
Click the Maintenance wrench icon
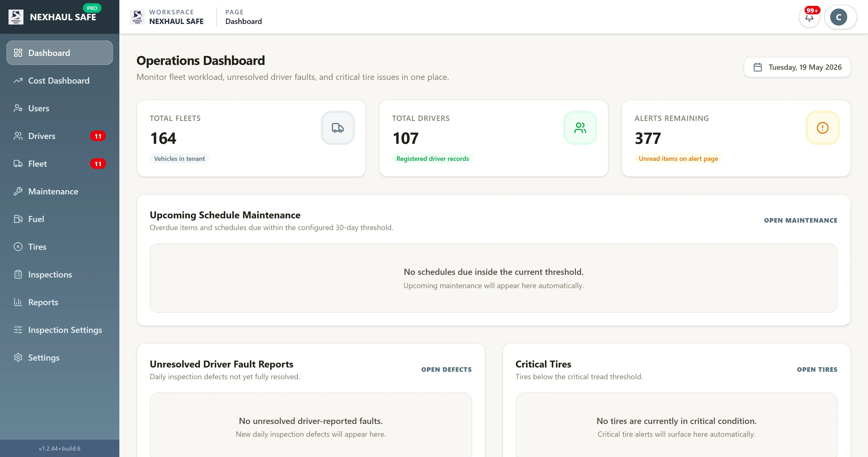tap(18, 191)
